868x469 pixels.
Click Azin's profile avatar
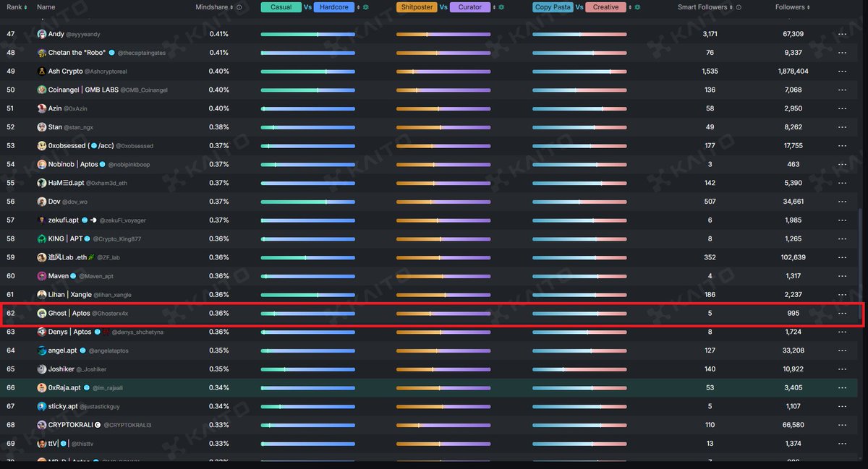coord(42,108)
